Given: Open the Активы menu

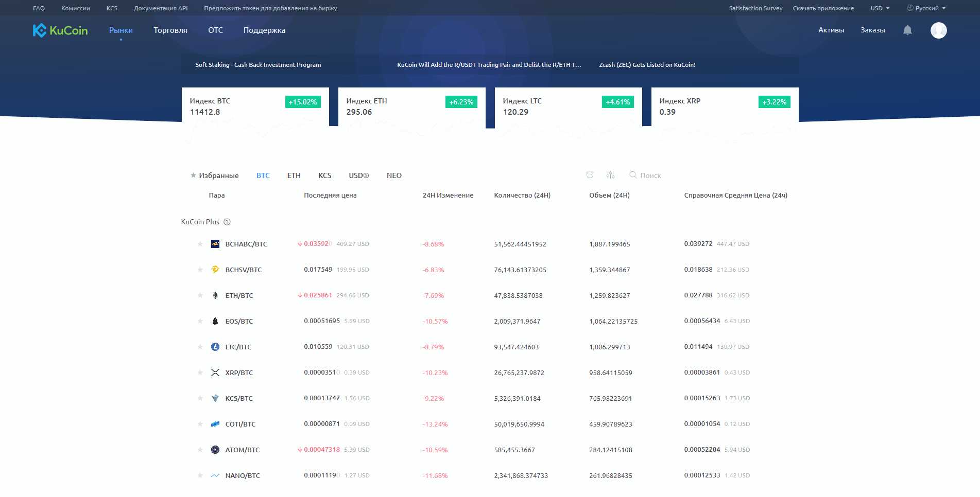Looking at the screenshot, I should pyautogui.click(x=831, y=30).
